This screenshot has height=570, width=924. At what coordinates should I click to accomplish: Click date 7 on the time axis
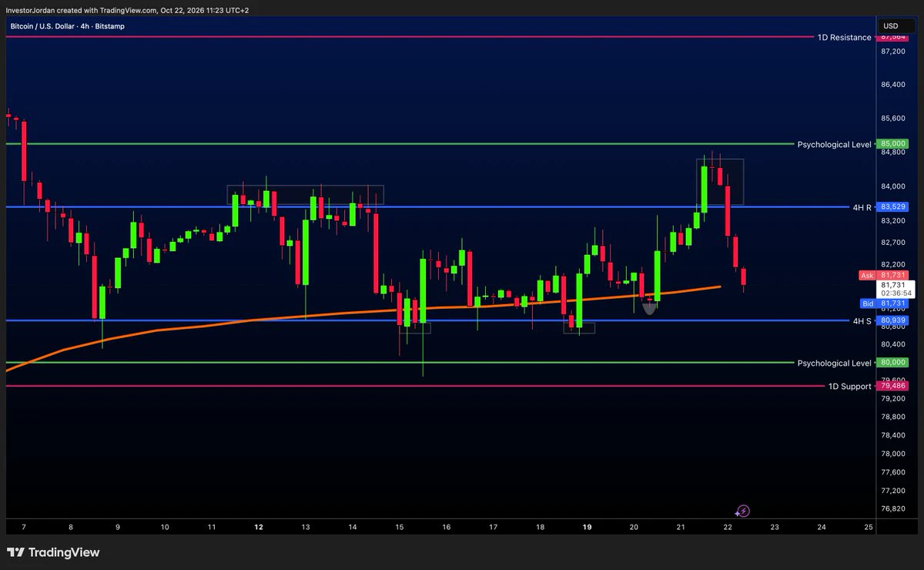point(24,528)
